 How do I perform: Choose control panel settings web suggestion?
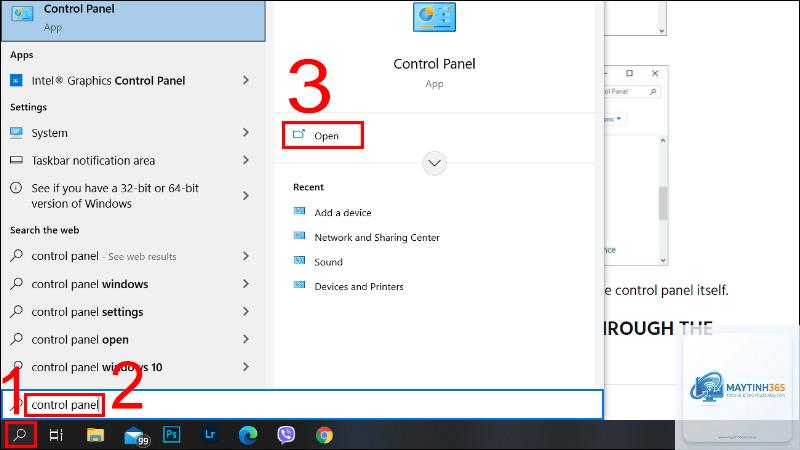[x=134, y=311]
